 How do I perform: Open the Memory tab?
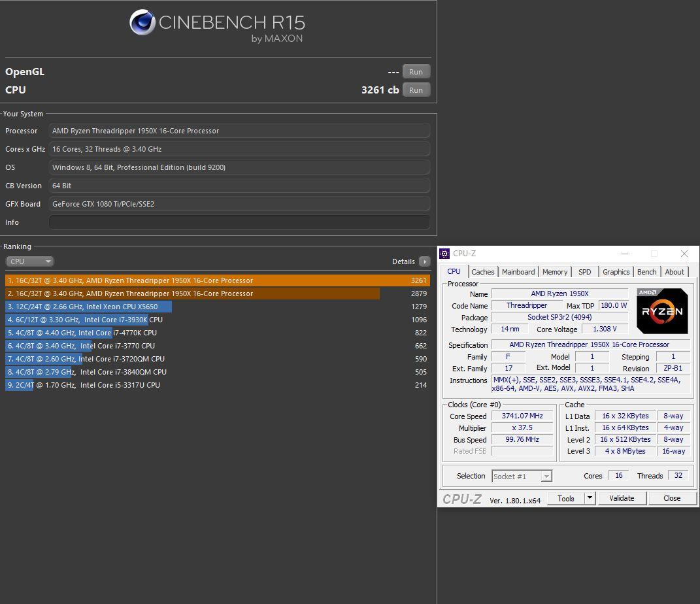[554, 272]
